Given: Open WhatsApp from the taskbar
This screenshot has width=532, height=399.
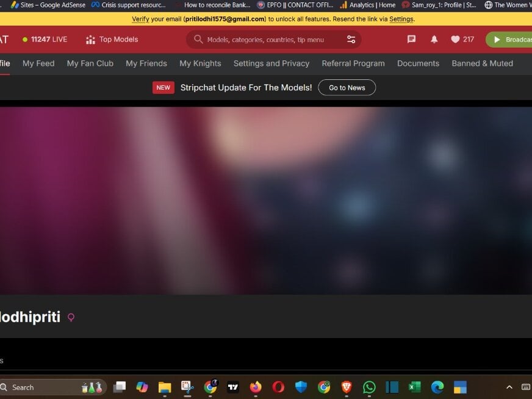Looking at the screenshot, I should pos(369,387).
